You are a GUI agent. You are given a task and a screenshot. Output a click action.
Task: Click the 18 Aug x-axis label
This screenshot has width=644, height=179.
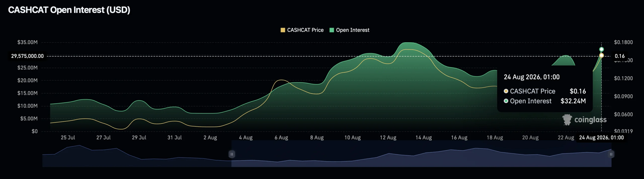(495, 138)
